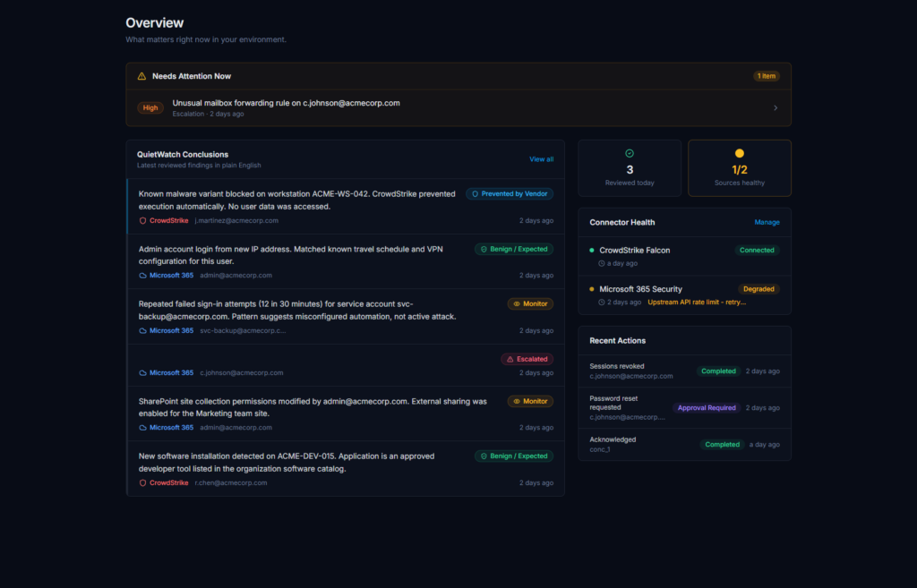Image resolution: width=917 pixels, height=588 pixels.
Task: Click the Prevented by Vendor status badge
Action: click(510, 193)
